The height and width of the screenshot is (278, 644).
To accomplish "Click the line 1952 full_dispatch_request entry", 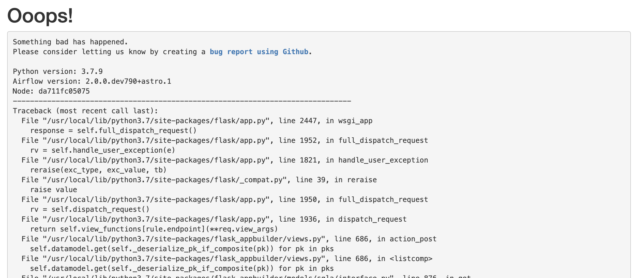I will (x=225, y=140).
